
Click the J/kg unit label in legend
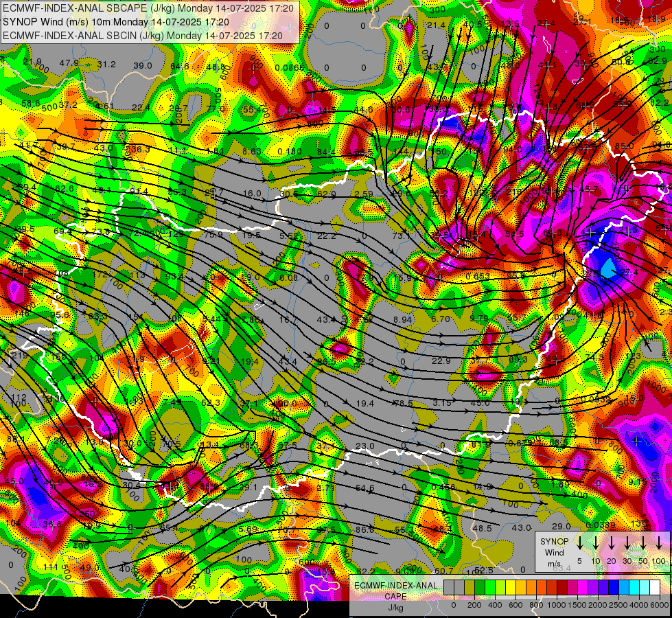point(396,608)
